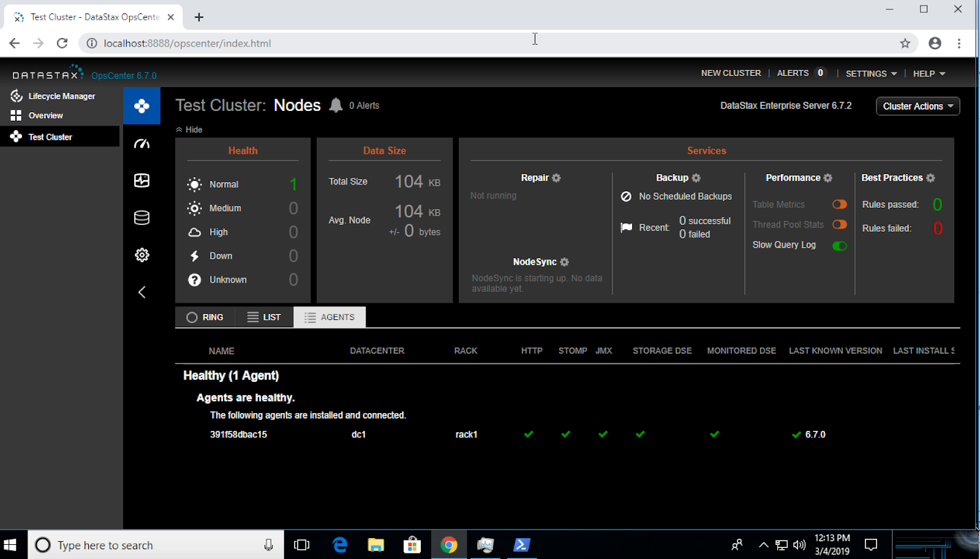Open Overview in sidebar

click(x=46, y=115)
